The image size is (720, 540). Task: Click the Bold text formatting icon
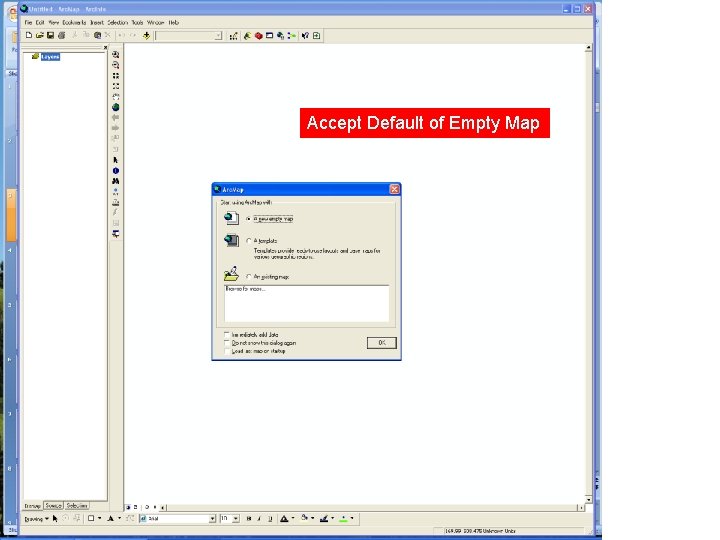coord(249,518)
